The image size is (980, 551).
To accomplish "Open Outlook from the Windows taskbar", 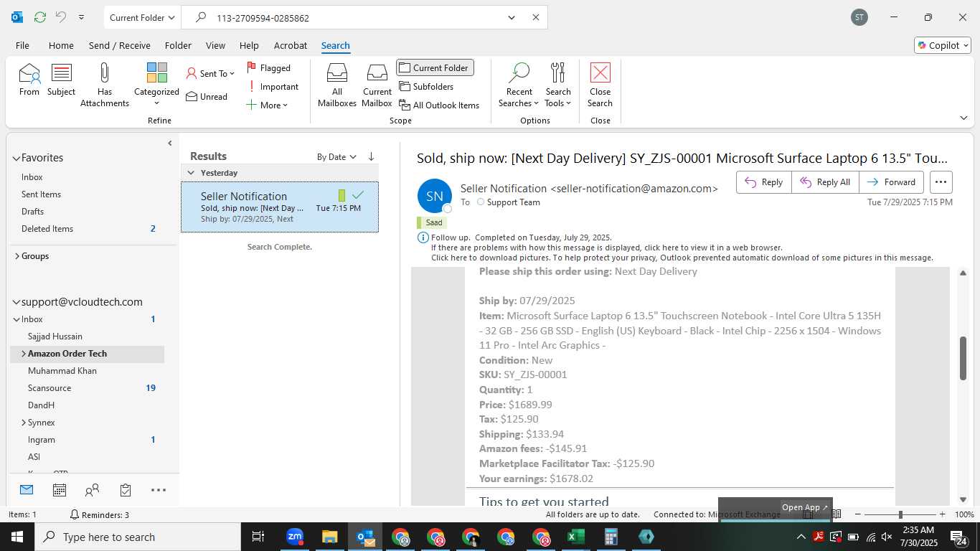I will coord(365,537).
